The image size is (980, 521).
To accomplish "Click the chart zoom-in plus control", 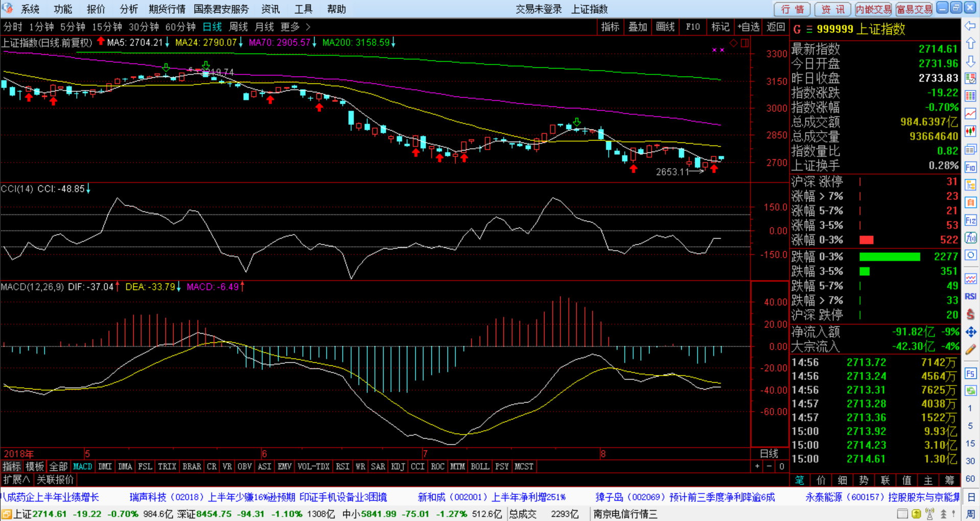I will pyautogui.click(x=757, y=466).
